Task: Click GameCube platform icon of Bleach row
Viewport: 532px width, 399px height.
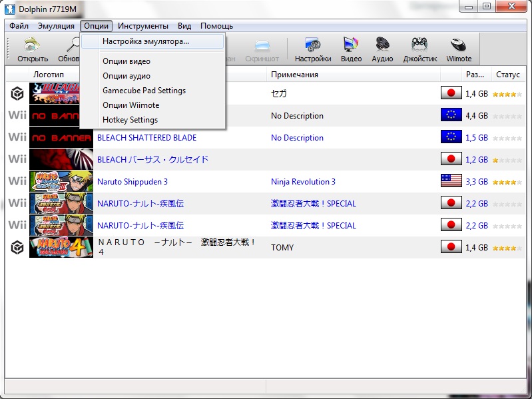Action: point(17,93)
